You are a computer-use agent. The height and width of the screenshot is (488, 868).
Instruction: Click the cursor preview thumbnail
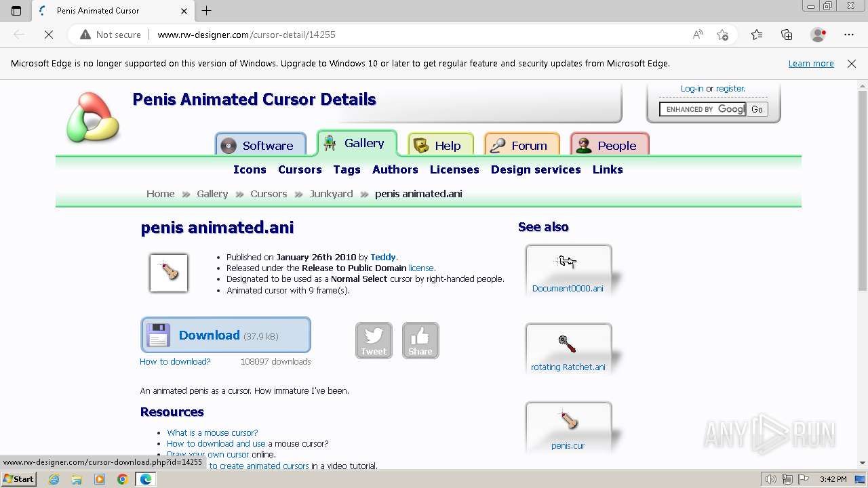[169, 272]
